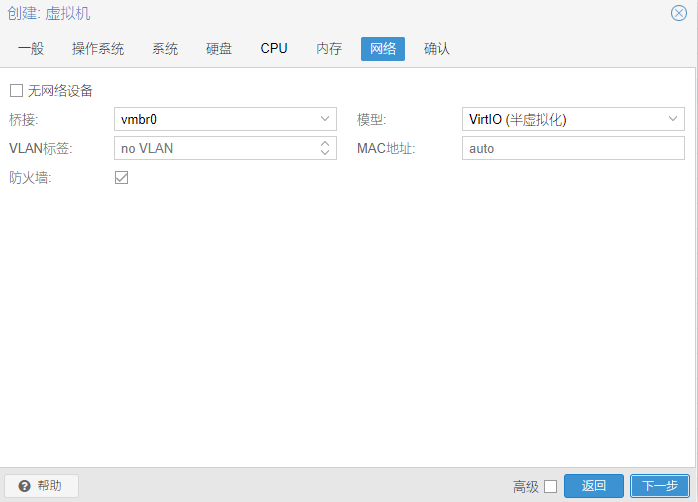The image size is (698, 502).
Task: Click the help question mark icon
Action: (24, 486)
